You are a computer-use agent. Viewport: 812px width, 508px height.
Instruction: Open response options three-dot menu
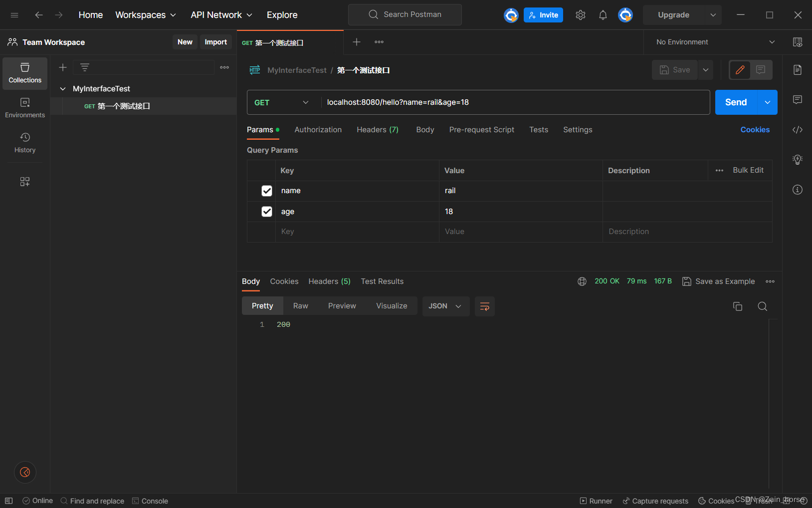[x=770, y=281]
